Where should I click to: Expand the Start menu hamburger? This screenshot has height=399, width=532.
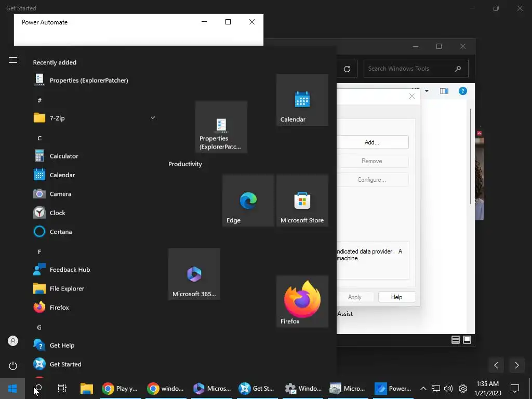(x=13, y=60)
